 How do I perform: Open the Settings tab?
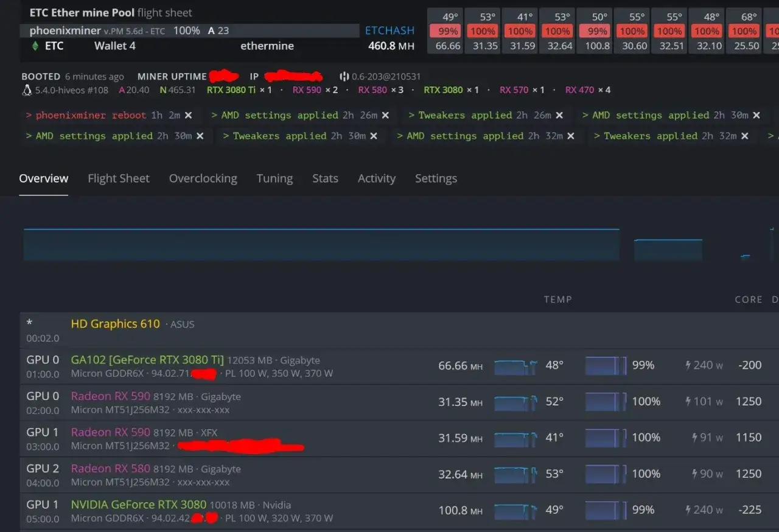[436, 178]
